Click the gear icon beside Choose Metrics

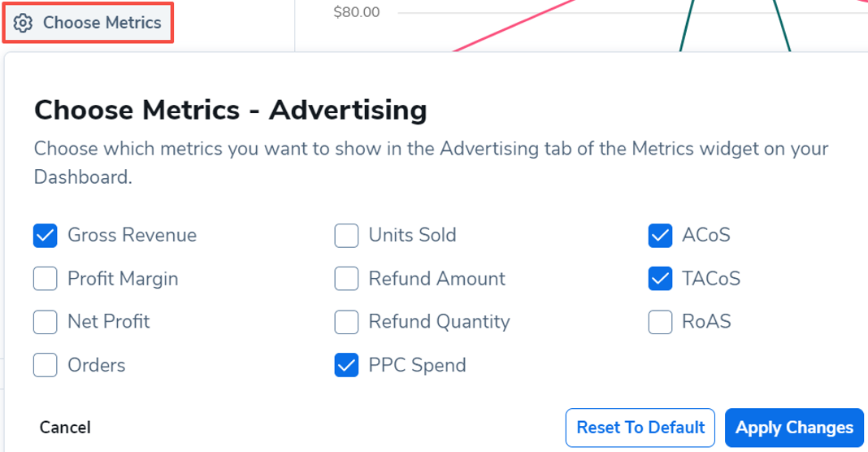point(23,24)
